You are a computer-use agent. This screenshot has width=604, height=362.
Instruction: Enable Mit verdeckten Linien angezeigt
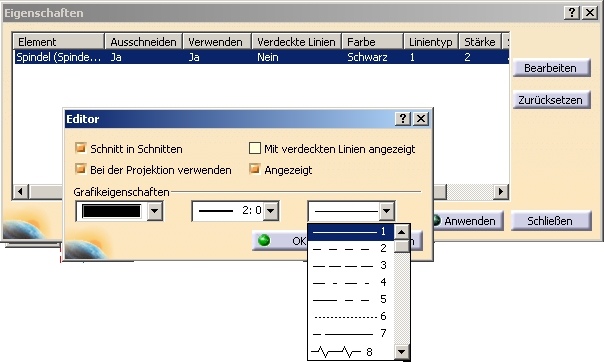(x=255, y=148)
